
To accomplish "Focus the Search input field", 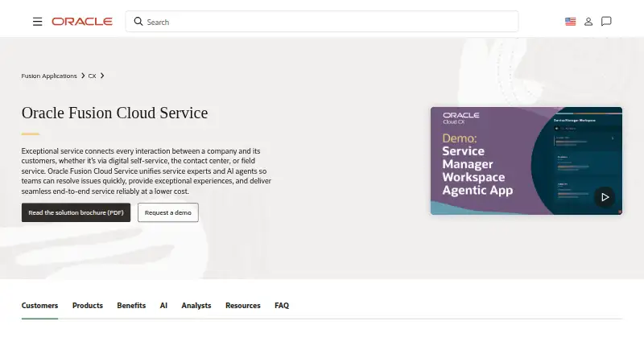I will 322,22.
